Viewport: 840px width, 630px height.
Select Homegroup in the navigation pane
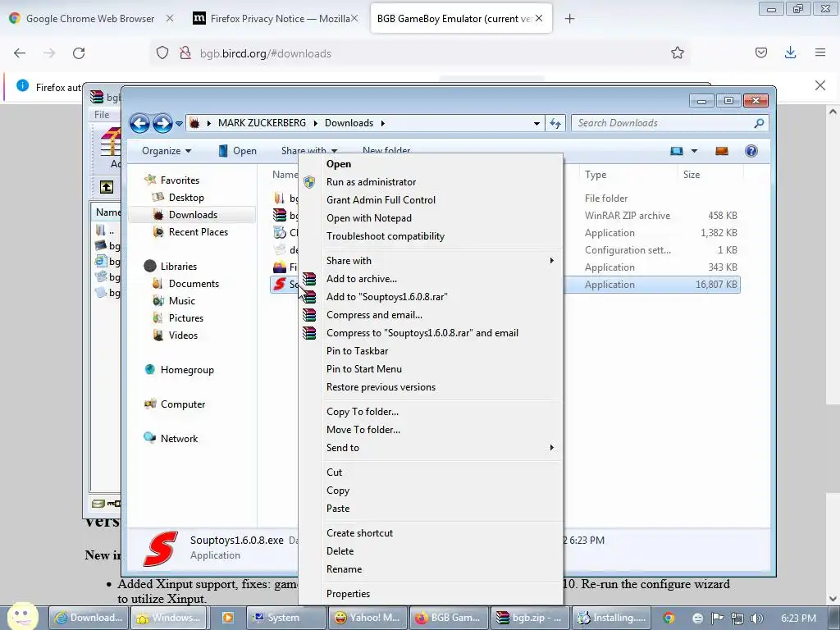(x=187, y=370)
